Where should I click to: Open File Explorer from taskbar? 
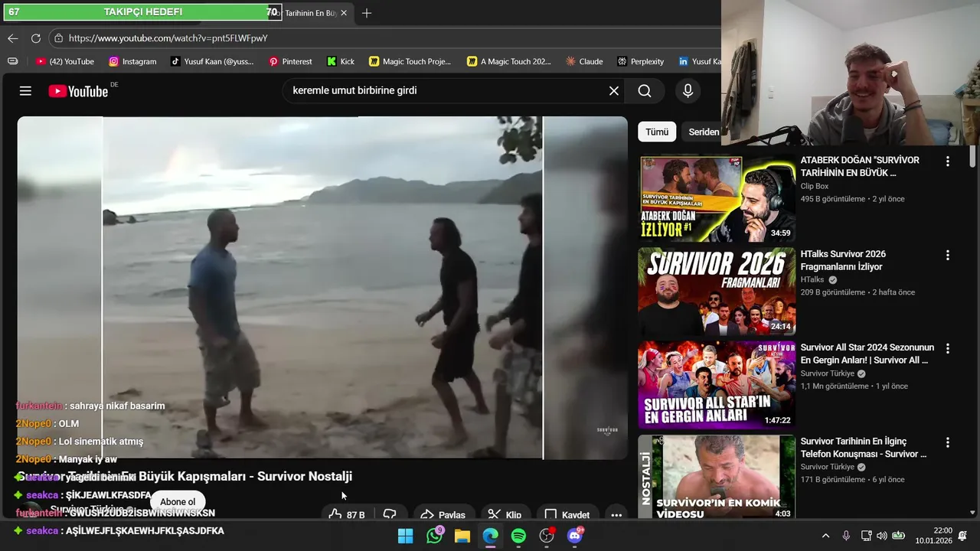[x=462, y=536]
